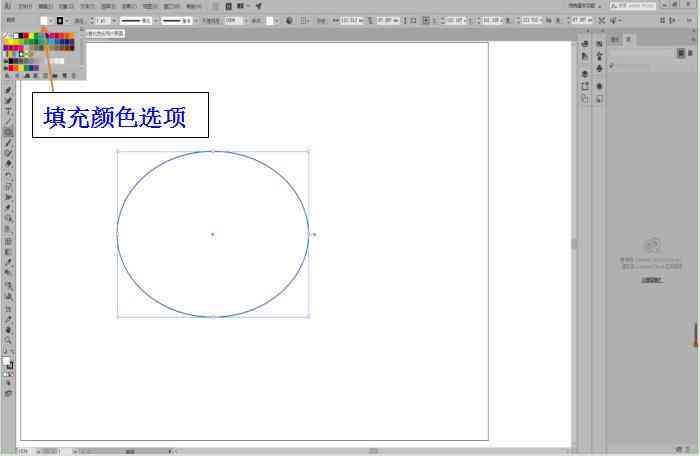This screenshot has height=456, width=700.
Task: Click the underlined button in Libraries panel
Action: (x=652, y=280)
